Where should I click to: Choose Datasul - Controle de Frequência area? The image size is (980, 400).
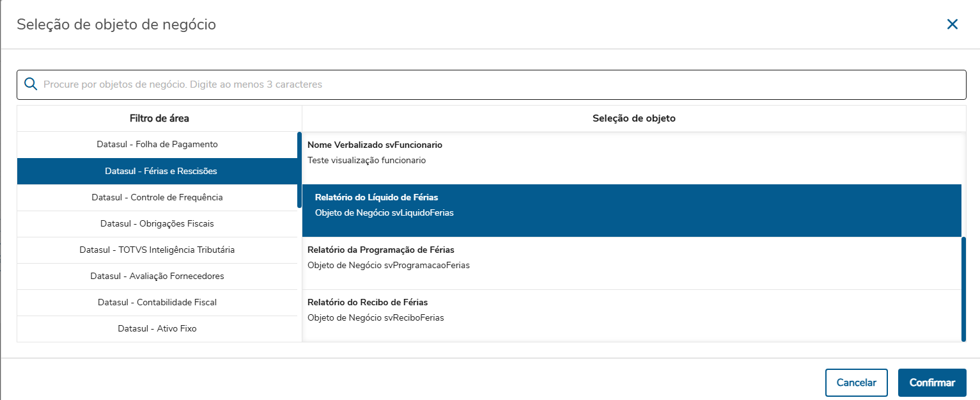tap(157, 197)
